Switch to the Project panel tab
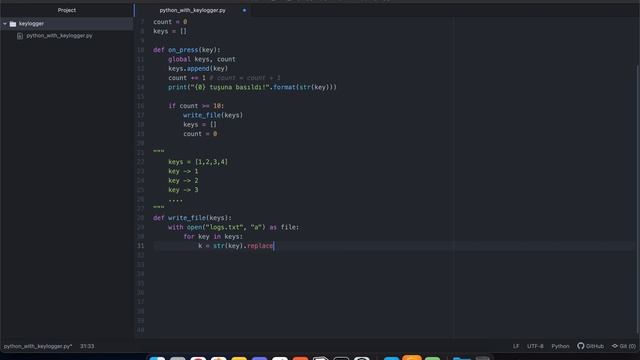The width and height of the screenshot is (640, 360). [67, 10]
